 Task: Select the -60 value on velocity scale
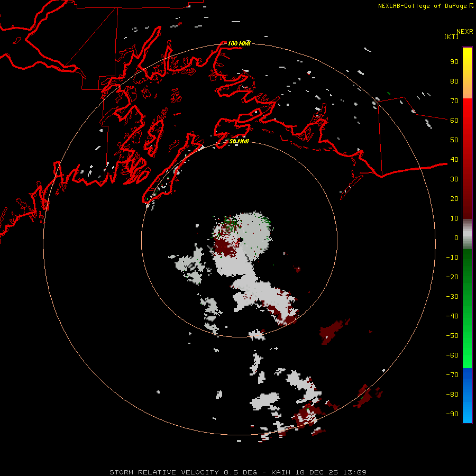coord(452,355)
